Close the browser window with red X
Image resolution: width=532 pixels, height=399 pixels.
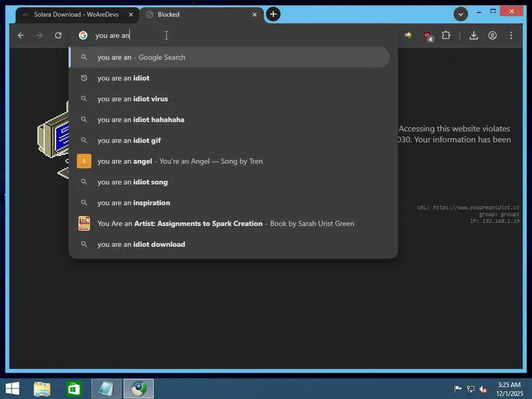coord(512,11)
